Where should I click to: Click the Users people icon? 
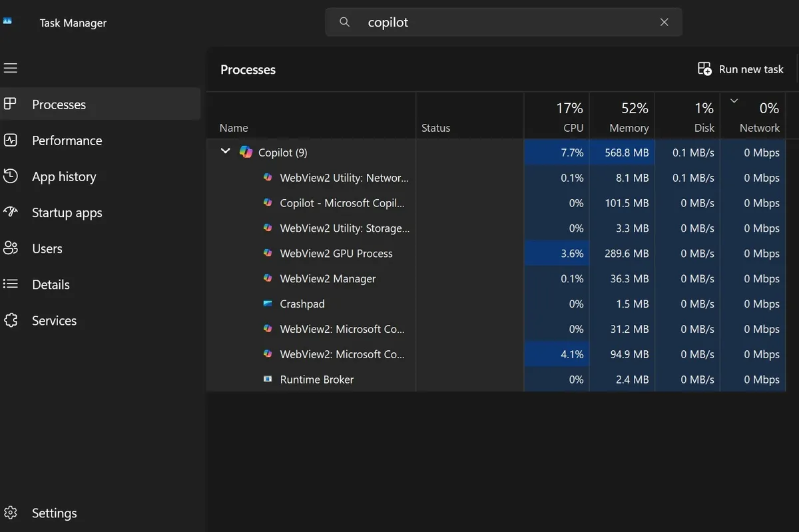coord(11,248)
